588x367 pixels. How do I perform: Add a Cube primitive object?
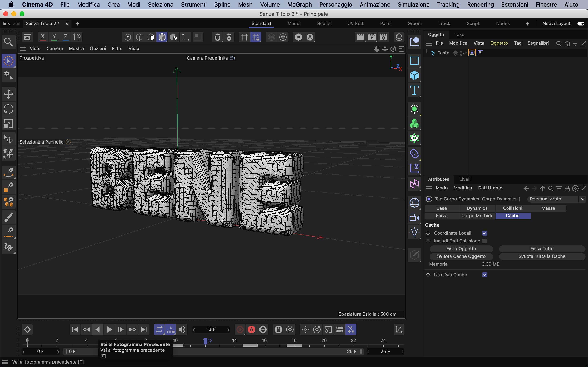coord(414,75)
